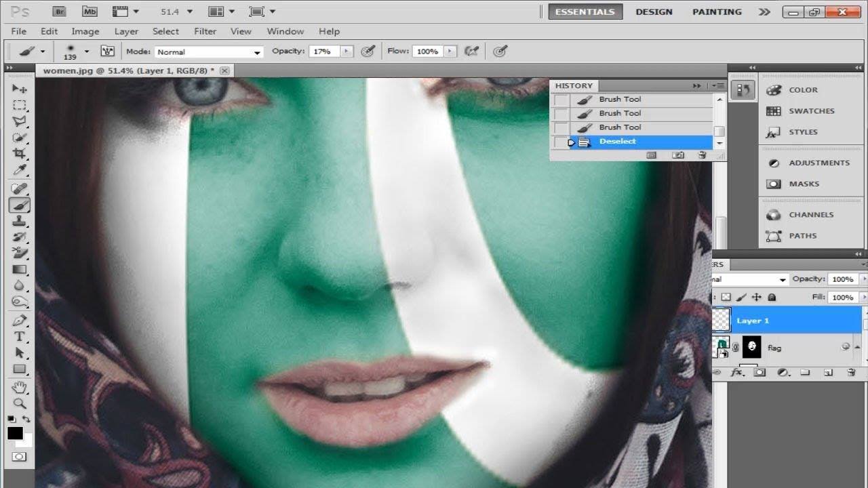
Task: Add layer mask in Layers panel
Action: click(759, 373)
